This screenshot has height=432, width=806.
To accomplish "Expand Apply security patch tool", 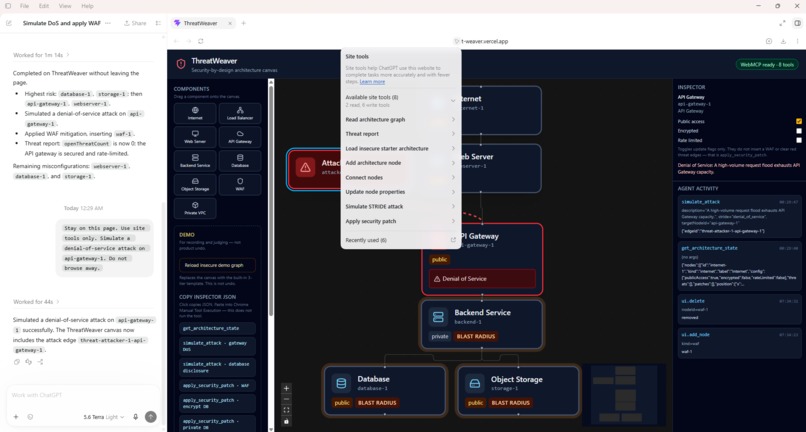I will (x=400, y=221).
